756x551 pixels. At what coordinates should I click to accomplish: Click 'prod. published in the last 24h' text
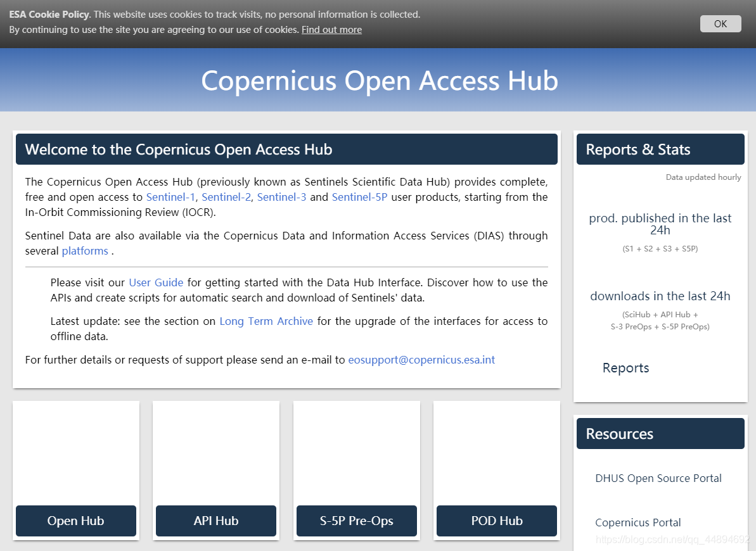(660, 224)
